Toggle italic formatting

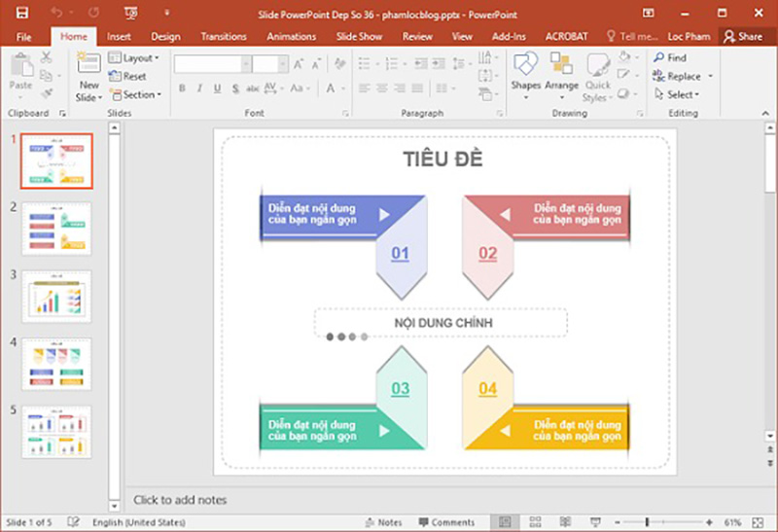tap(199, 89)
